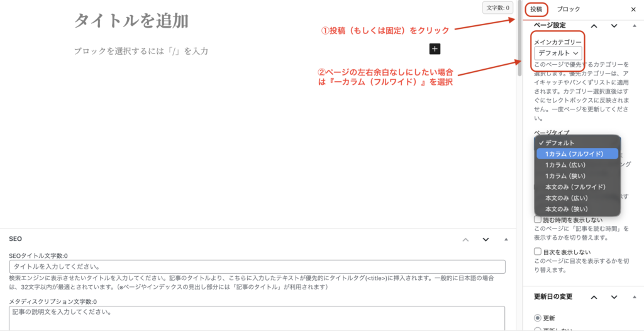The height and width of the screenshot is (331, 644).
Task: Move the 更新日の変更 panel up
Action: coord(594,297)
